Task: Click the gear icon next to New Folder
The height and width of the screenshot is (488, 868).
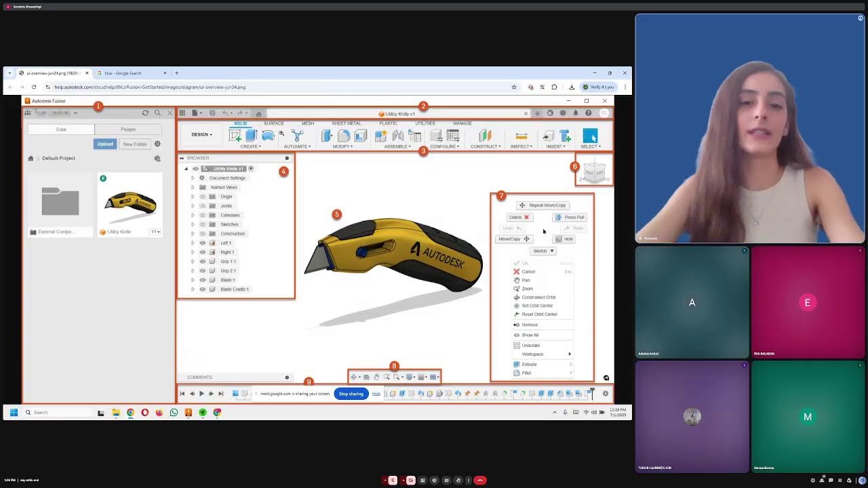Action: point(157,144)
